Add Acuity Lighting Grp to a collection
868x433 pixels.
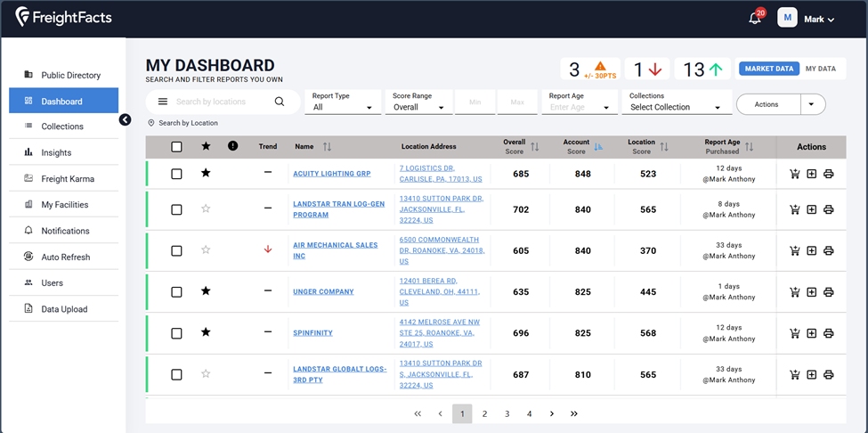(812, 174)
